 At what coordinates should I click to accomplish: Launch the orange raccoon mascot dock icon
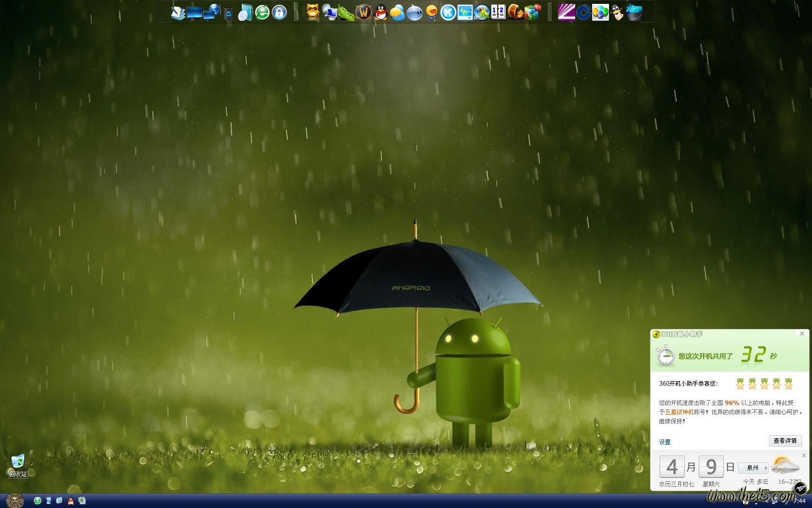(x=313, y=12)
